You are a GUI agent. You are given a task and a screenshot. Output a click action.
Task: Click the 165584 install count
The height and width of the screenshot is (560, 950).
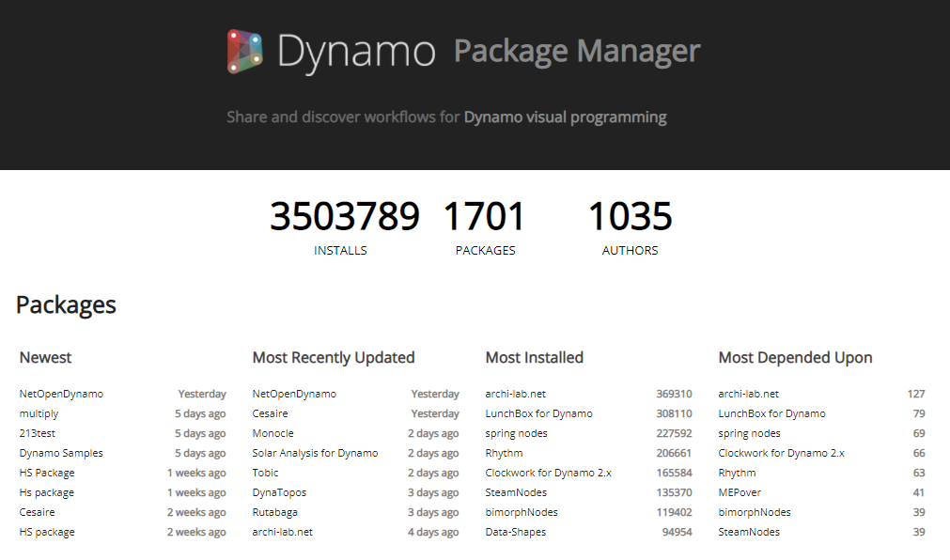[675, 473]
